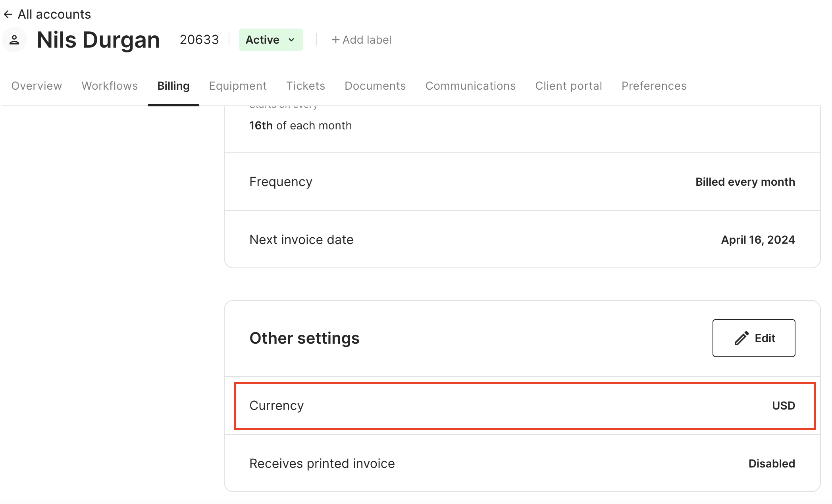Edit Other settings
Screen dimensions: 832x504
coord(754,338)
